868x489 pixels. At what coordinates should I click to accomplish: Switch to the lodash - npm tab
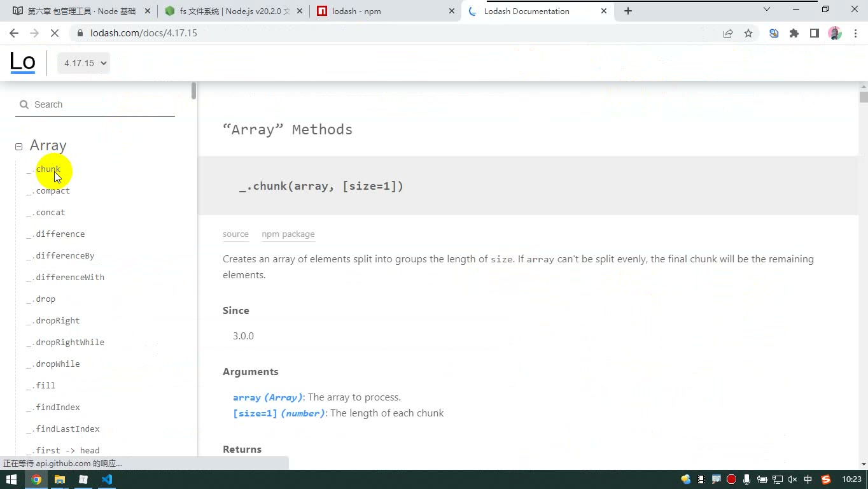(386, 11)
